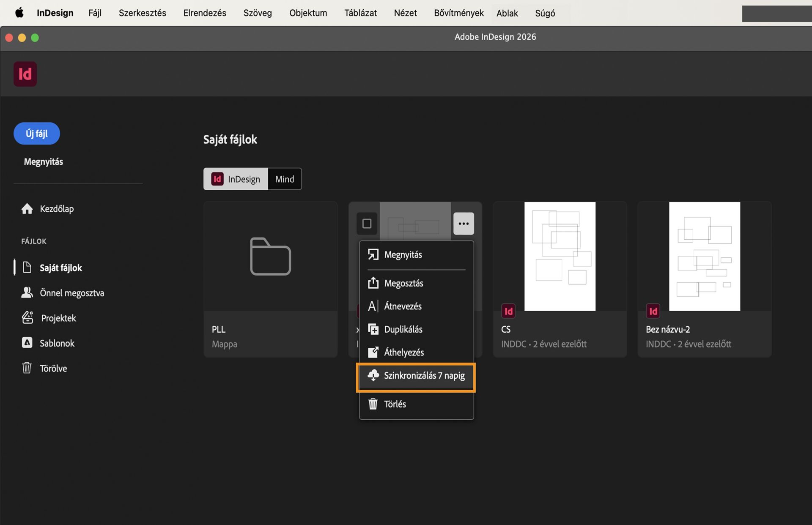Screen dimensions: 812x525
Task: Open the Törölve trash icon
Action: point(27,368)
